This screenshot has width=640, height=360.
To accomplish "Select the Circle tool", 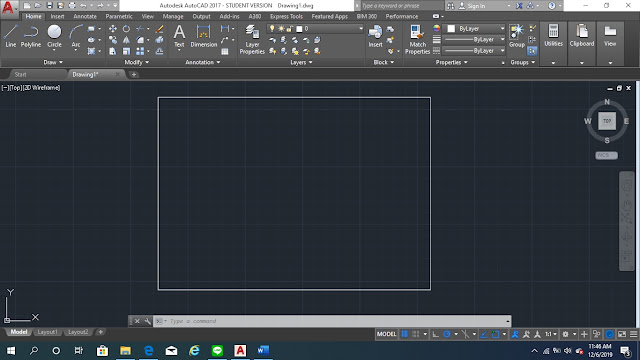I will (x=54, y=36).
